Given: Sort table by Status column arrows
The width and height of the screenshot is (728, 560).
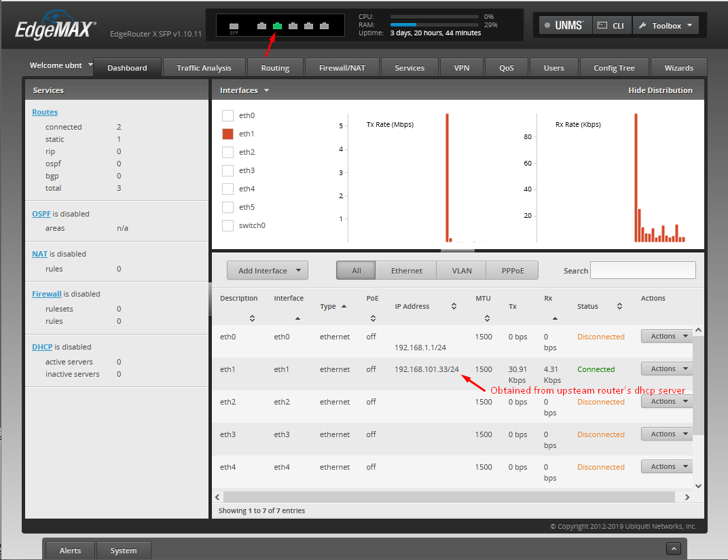Looking at the screenshot, I should tap(619, 307).
